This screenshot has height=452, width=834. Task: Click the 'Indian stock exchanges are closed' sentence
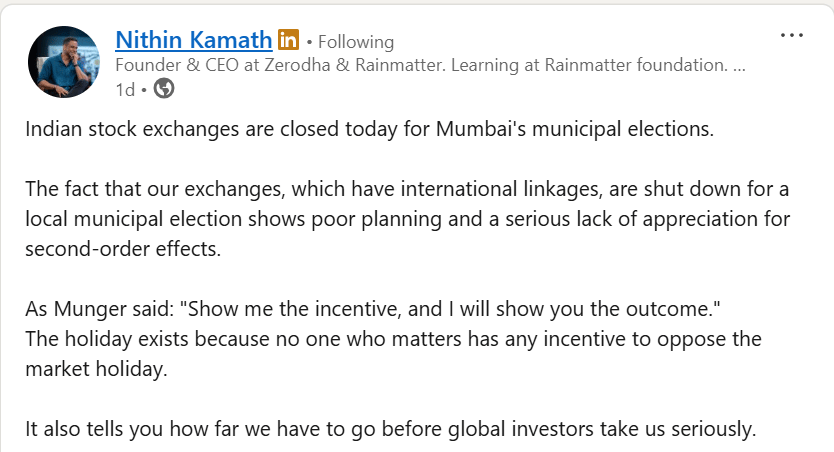pyautogui.click(x=370, y=130)
